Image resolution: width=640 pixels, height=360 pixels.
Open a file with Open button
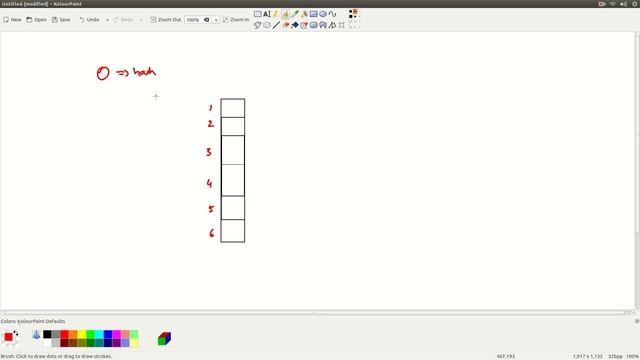pyautogui.click(x=37, y=20)
